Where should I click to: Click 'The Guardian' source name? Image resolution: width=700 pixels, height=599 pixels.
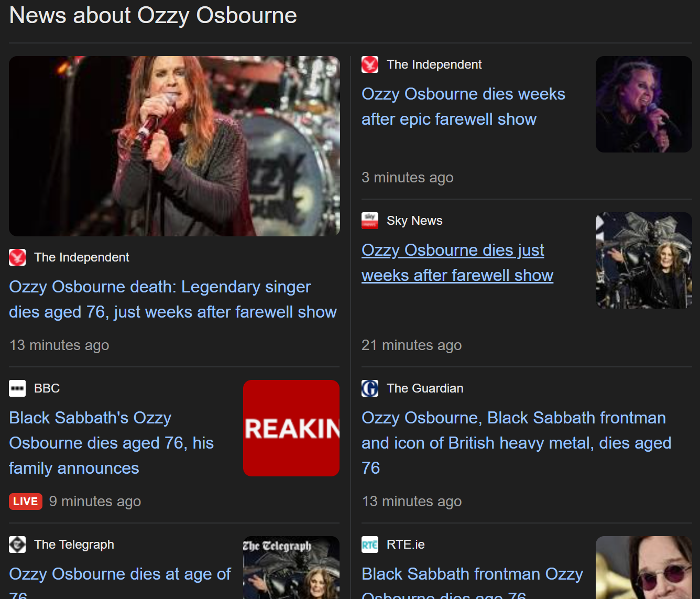click(x=425, y=388)
